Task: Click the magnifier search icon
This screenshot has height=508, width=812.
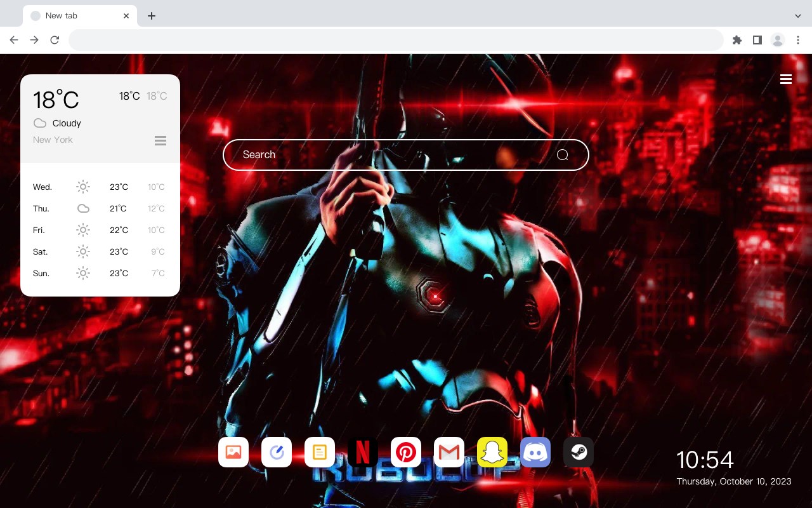Action: pos(563,155)
